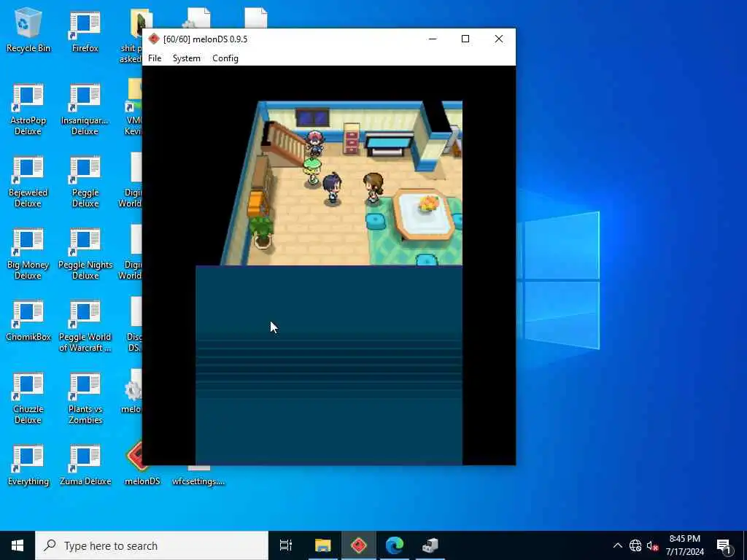Select the Chuzzle Deluxe shortcut

click(x=28, y=399)
